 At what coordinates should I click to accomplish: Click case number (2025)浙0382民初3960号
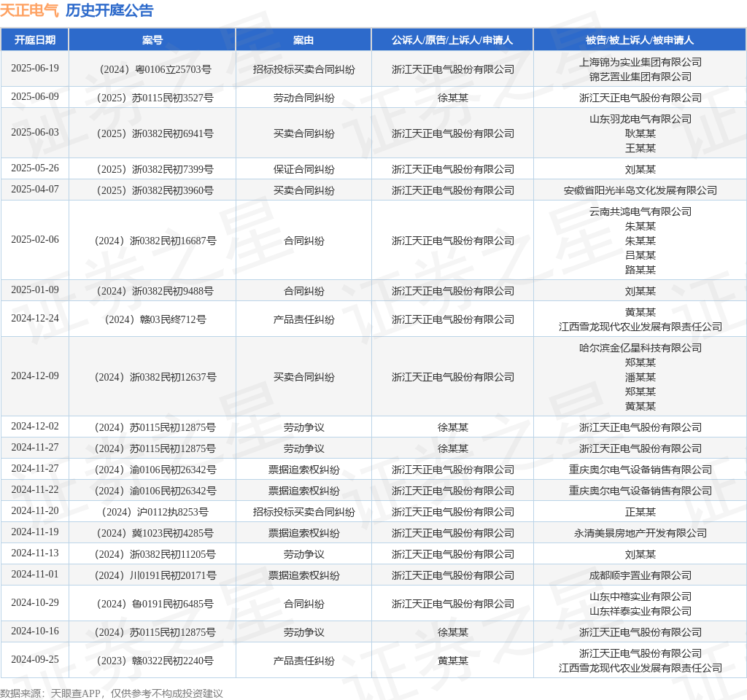click(152, 190)
